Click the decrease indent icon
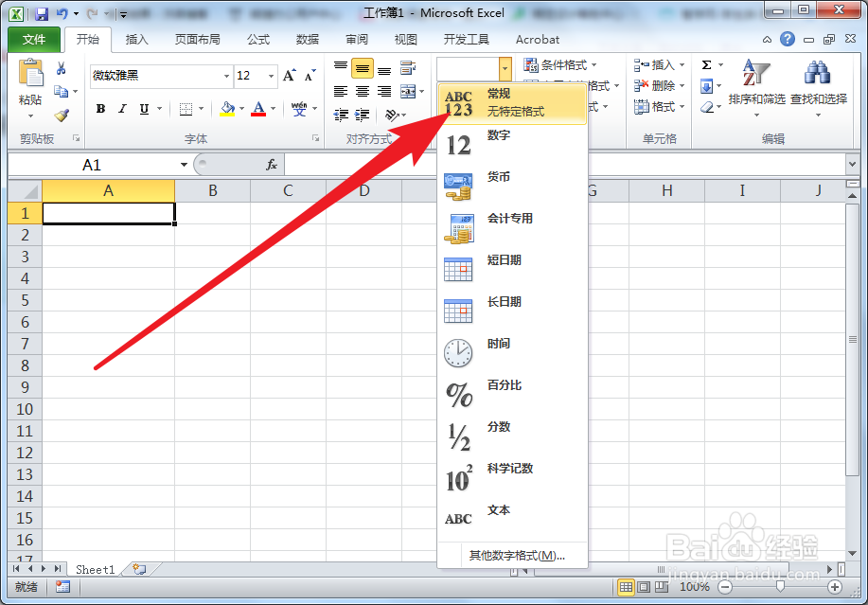The image size is (868, 605). pos(341,115)
